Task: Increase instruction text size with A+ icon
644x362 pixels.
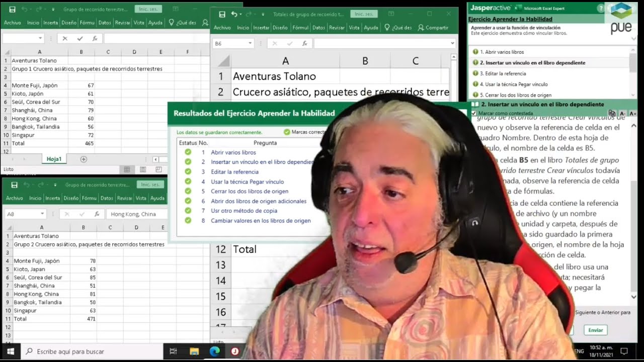Action: (632, 114)
